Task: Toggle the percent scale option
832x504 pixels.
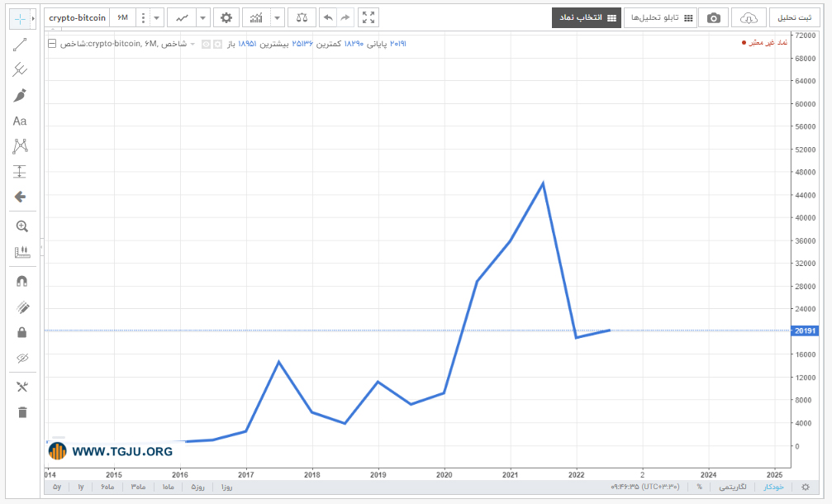Action: (x=699, y=487)
